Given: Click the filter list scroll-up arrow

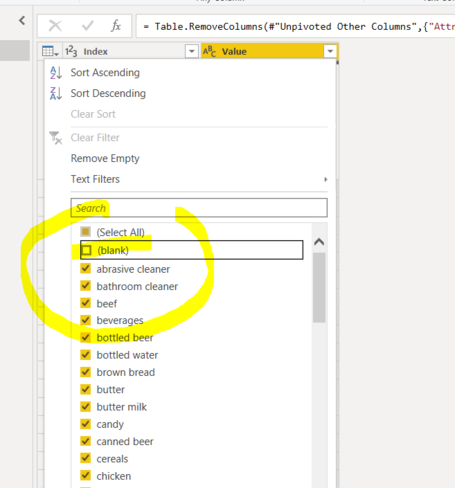Looking at the screenshot, I should (319, 242).
